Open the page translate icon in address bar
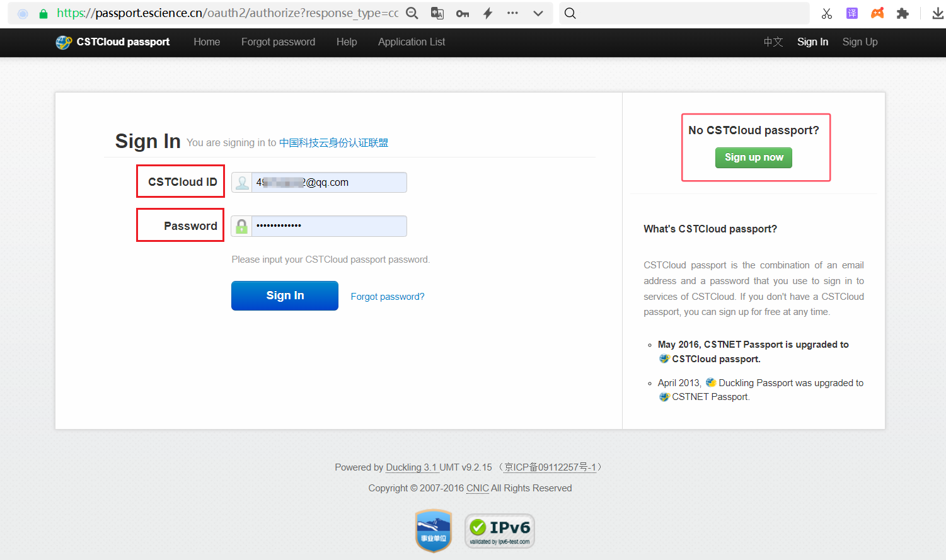Viewport: 946px width, 560px height. coord(437,13)
